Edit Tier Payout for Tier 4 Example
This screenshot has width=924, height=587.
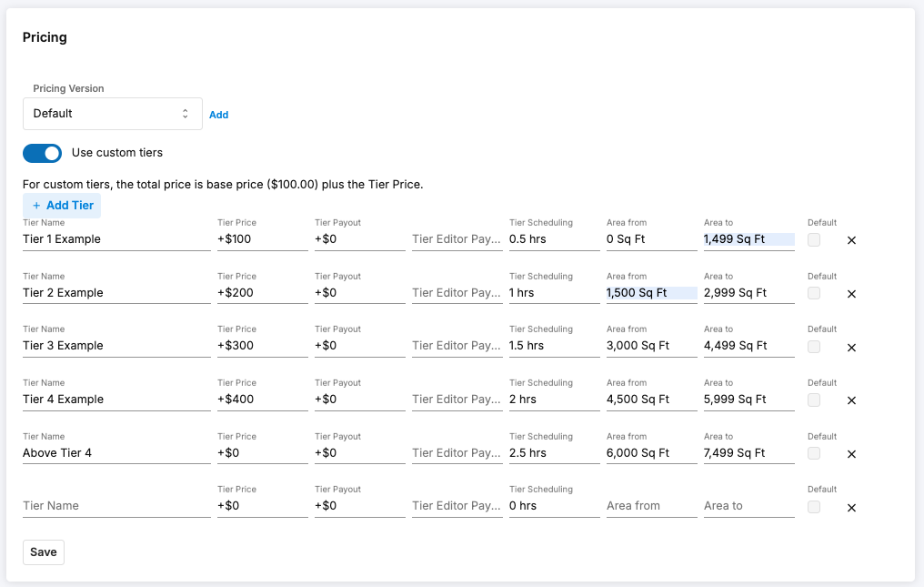click(359, 400)
